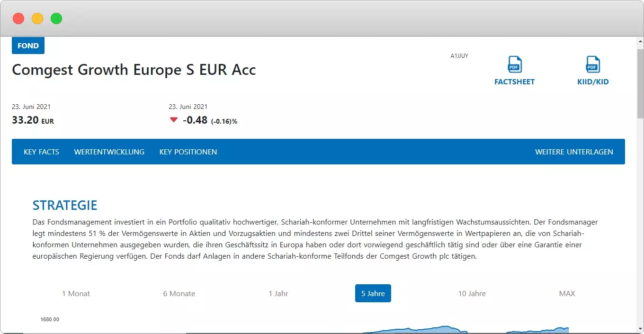
Task: Click the red price decline arrow
Action: coord(174,120)
